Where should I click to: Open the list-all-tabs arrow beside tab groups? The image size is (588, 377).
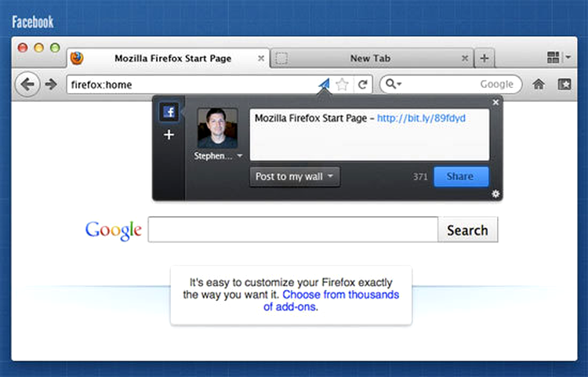pyautogui.click(x=568, y=57)
